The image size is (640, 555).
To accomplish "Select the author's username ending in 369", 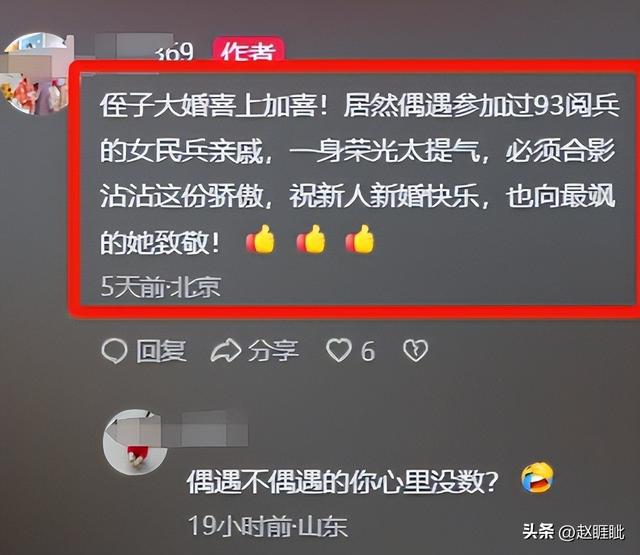I will point(143,49).
